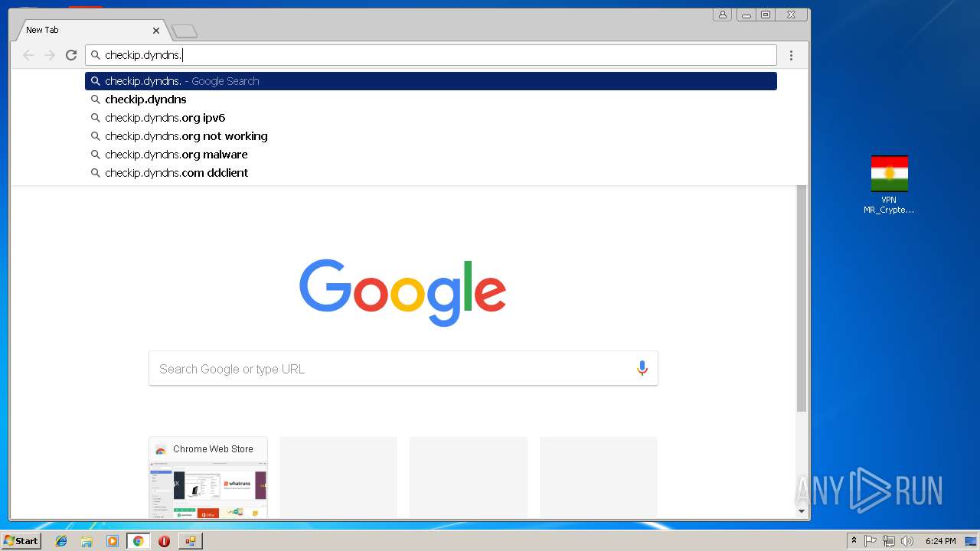Click the fourth empty most-visited tile
Viewport: 980px width, 551px height.
[x=599, y=478]
